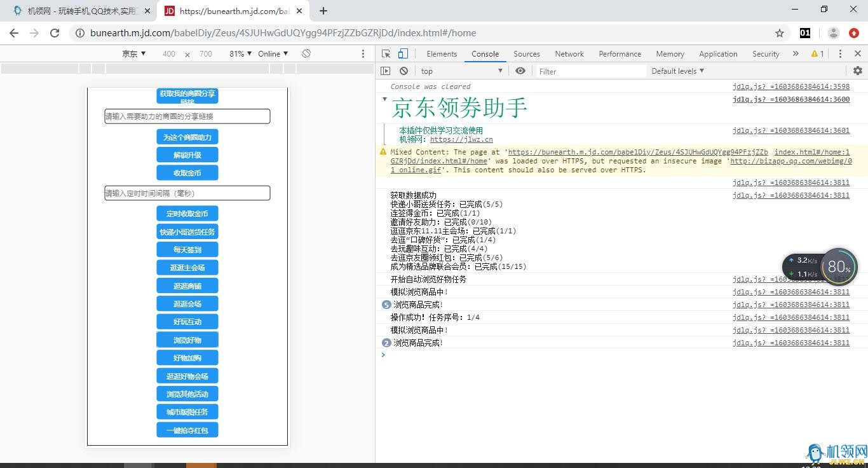Click the 商圈分享链接 input field
The width and height of the screenshot is (868, 468).
(187, 116)
